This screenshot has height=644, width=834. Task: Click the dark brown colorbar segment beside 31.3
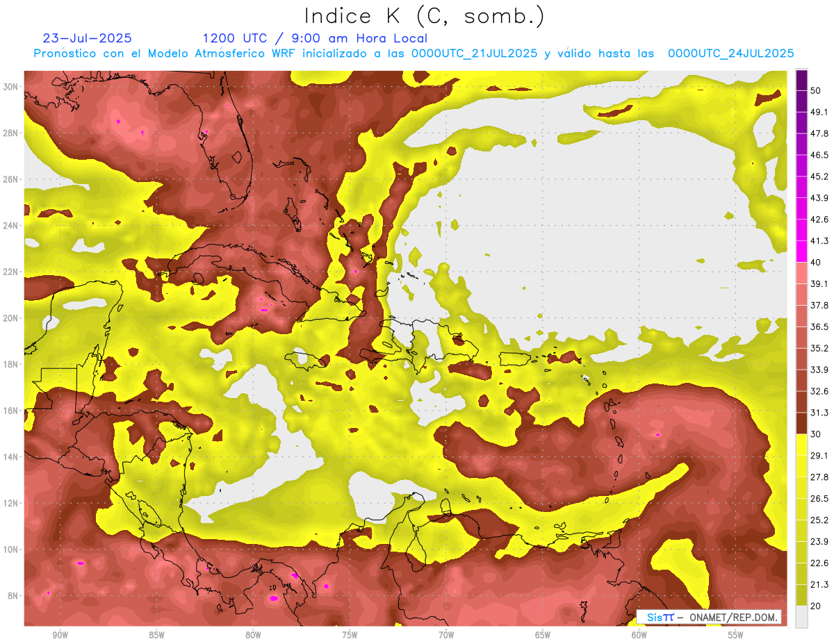pos(801,424)
